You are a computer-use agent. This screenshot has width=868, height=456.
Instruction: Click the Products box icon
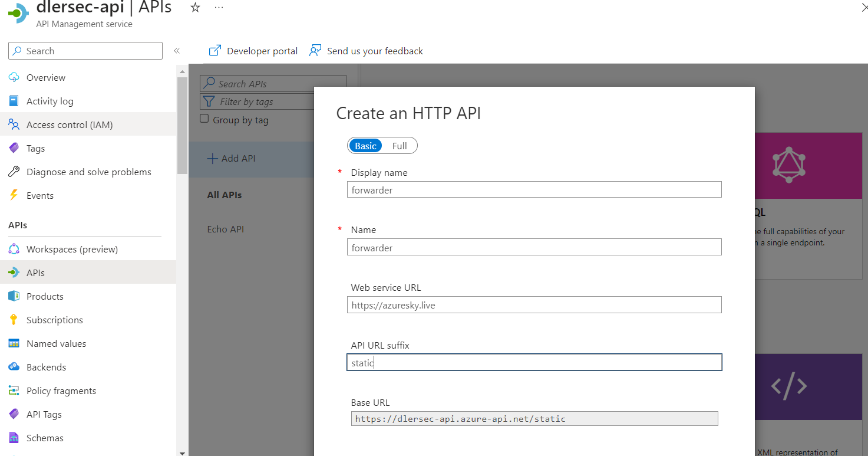pos(14,296)
